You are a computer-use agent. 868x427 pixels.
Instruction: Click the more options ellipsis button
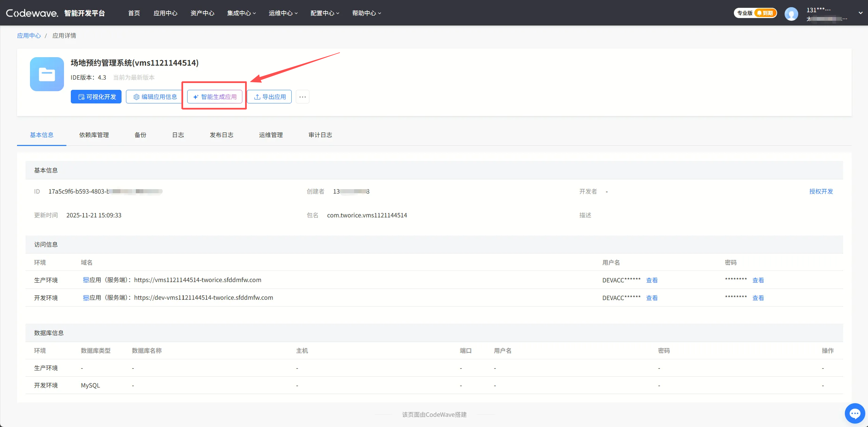coord(302,97)
